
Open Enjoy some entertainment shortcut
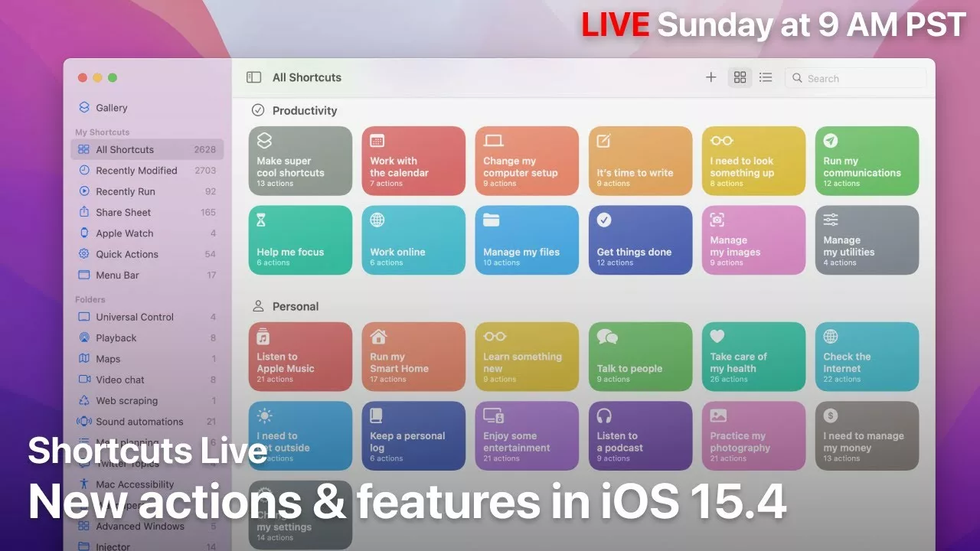coord(528,435)
